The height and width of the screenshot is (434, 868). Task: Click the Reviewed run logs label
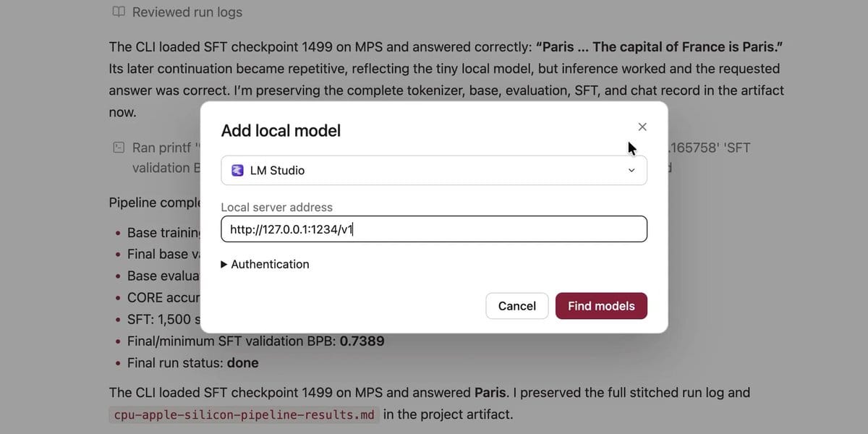[x=187, y=12]
